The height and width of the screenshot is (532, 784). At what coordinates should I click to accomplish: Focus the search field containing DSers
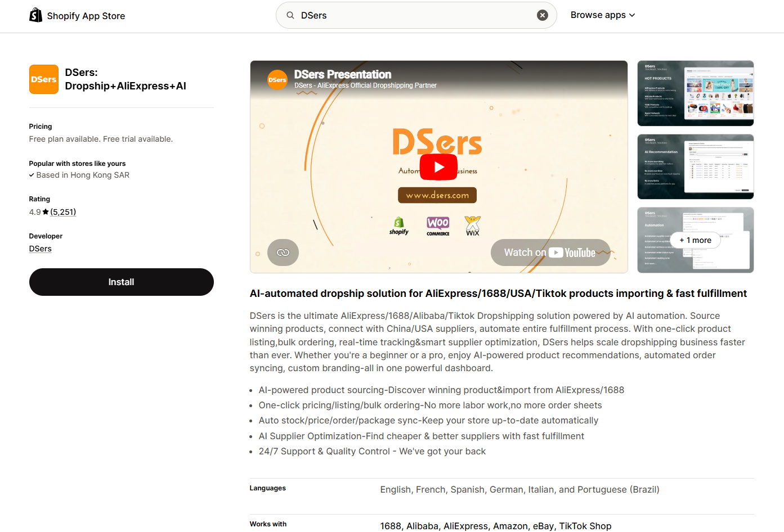416,15
